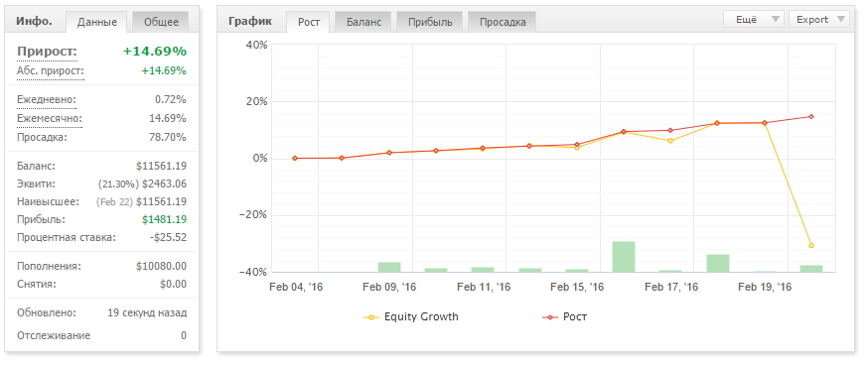Open the Общее tab
Screen dimensions: 868x367
161,22
